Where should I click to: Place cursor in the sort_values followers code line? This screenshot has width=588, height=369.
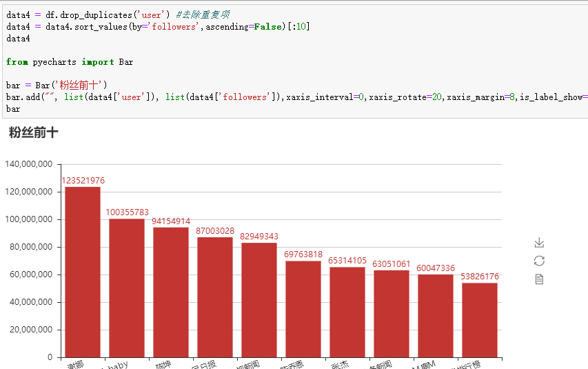[x=158, y=27]
